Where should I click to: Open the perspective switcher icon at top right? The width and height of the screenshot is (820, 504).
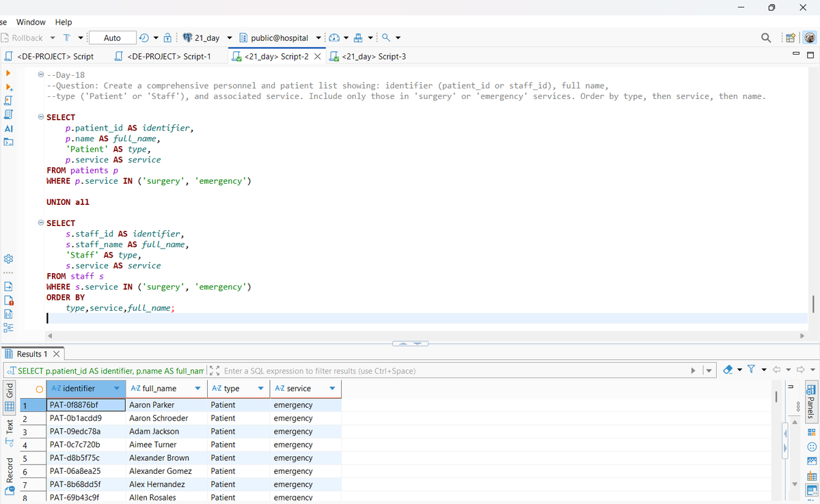click(x=790, y=38)
